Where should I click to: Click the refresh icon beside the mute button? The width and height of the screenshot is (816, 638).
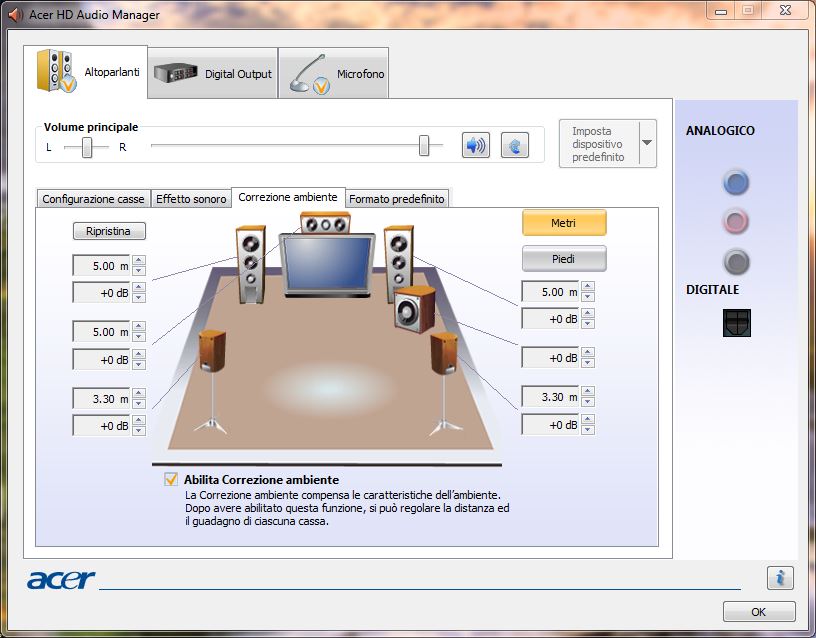coord(515,145)
